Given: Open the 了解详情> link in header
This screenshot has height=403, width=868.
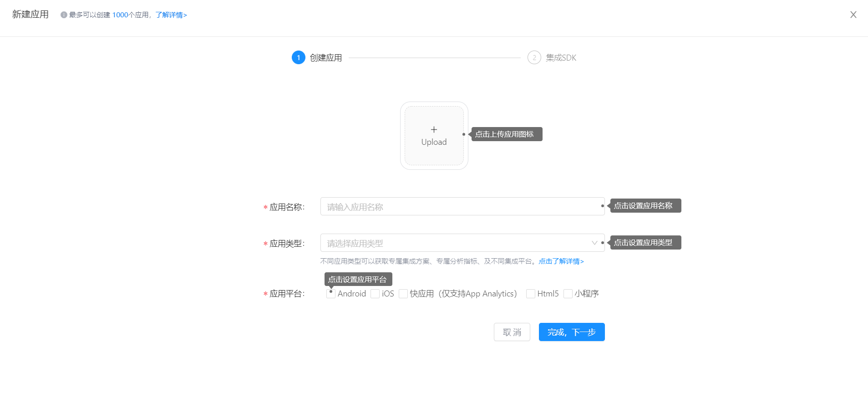Looking at the screenshot, I should [171, 15].
